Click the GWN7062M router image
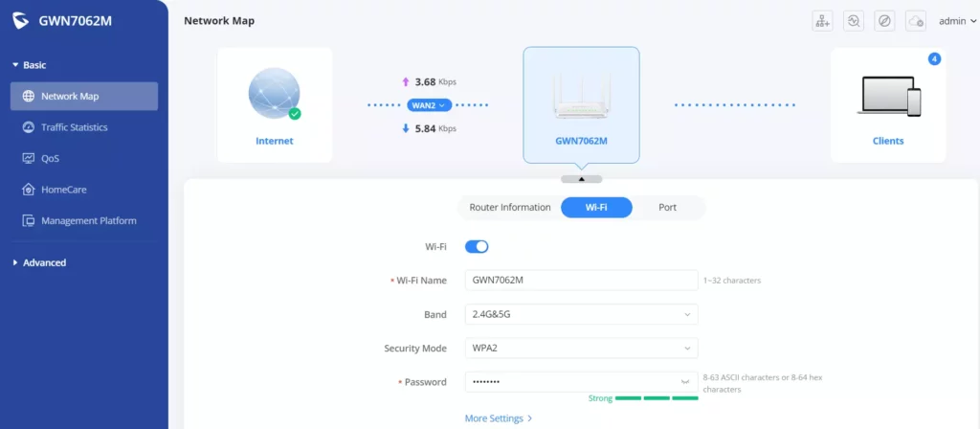 coord(581,96)
